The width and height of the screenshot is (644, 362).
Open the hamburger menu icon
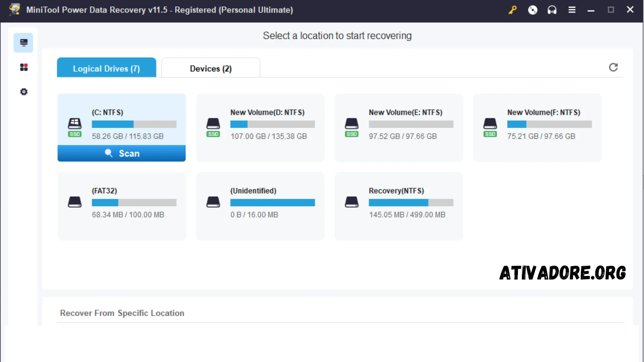(x=572, y=10)
